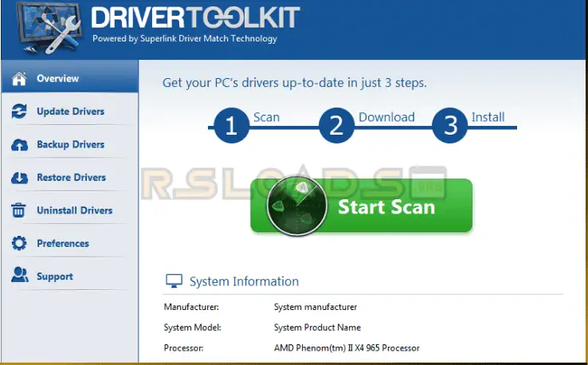Click the Processor label
588x365 pixels.
(x=183, y=348)
